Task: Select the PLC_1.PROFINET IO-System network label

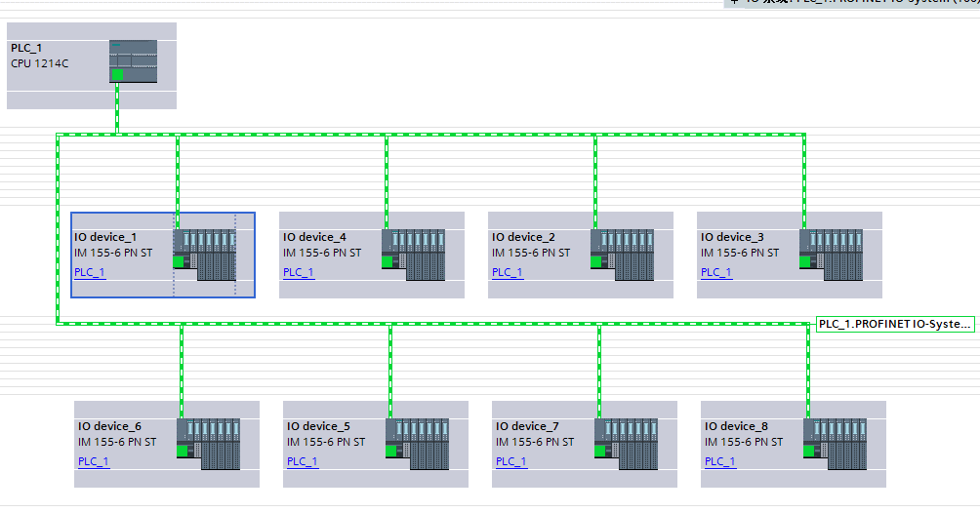Action: coord(895,324)
